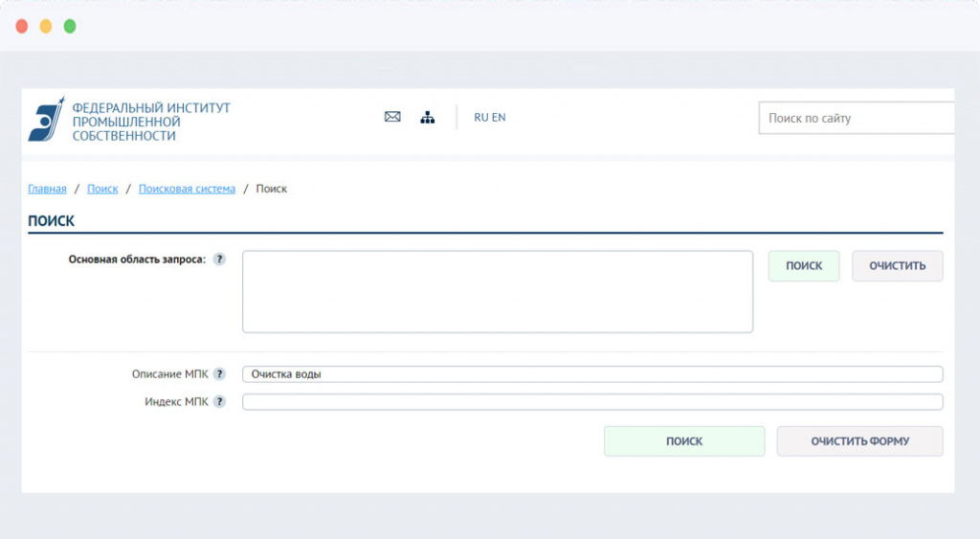Image resolution: width=980 pixels, height=539 pixels.
Task: Click inside the main query text area
Action: pyautogui.click(x=497, y=292)
